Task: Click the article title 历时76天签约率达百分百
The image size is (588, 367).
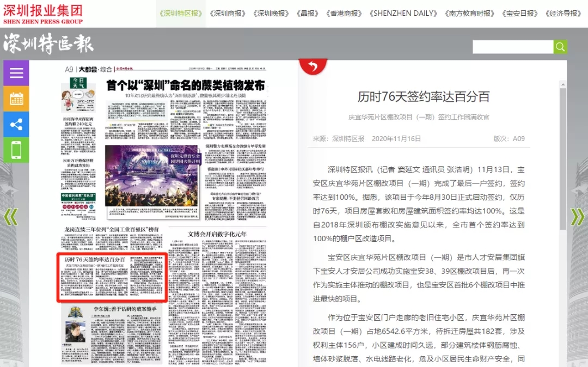Action: [424, 97]
